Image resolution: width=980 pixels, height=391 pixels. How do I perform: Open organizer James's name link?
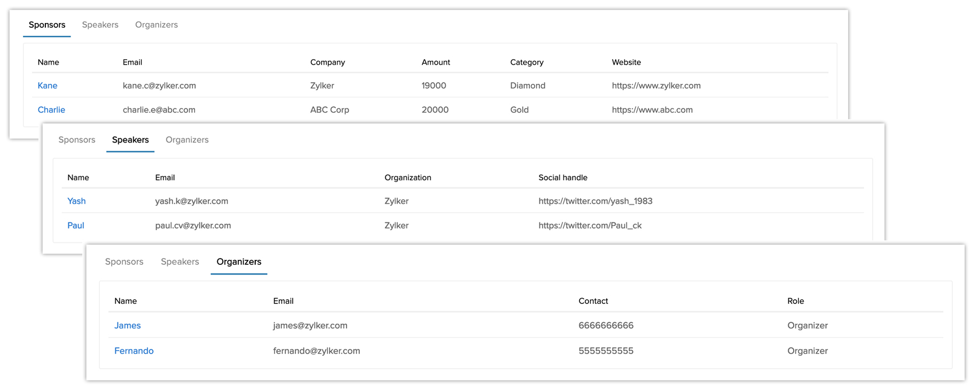pos(128,326)
